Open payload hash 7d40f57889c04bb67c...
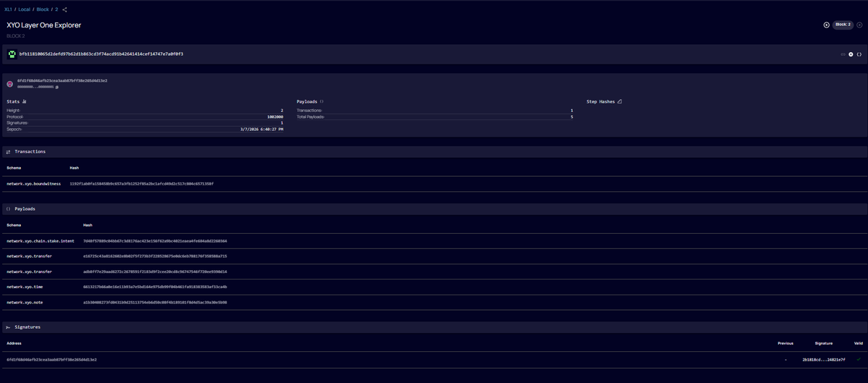 [155, 240]
